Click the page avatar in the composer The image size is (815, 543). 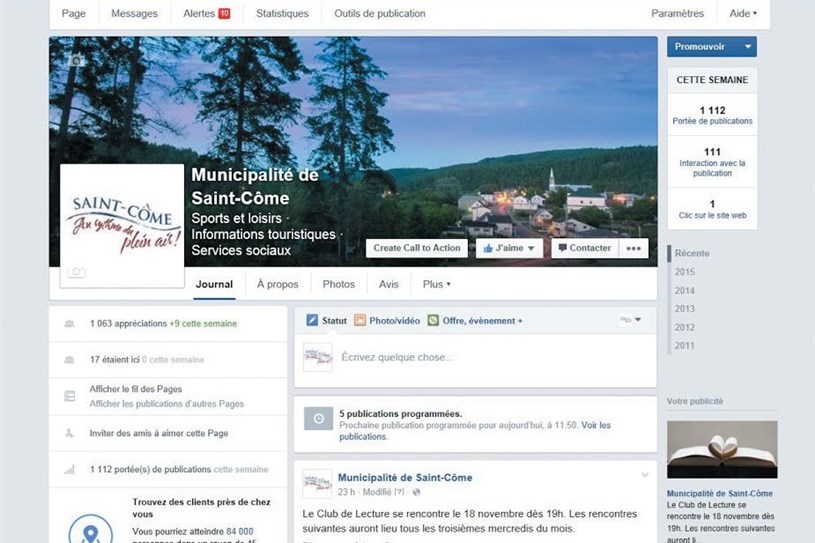click(318, 357)
